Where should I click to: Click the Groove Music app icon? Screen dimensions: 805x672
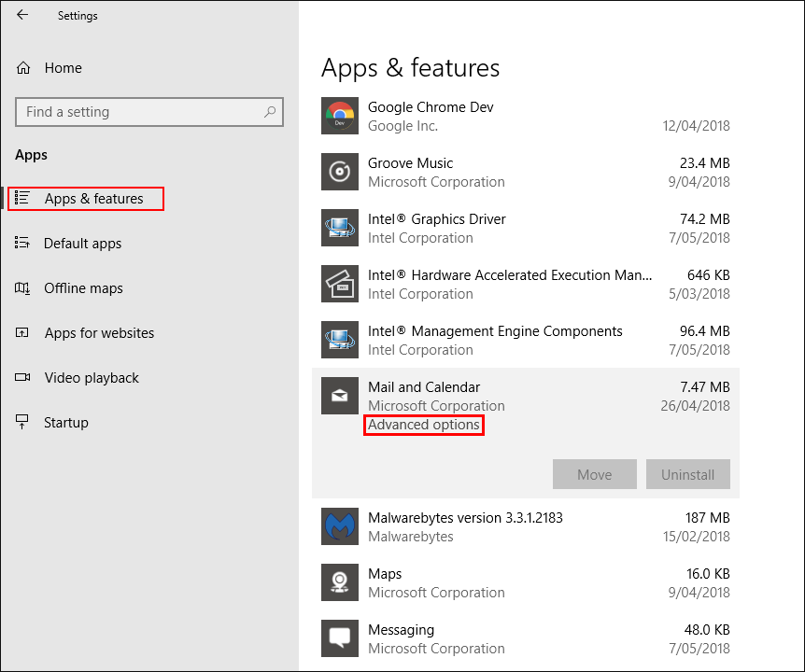pyautogui.click(x=340, y=172)
